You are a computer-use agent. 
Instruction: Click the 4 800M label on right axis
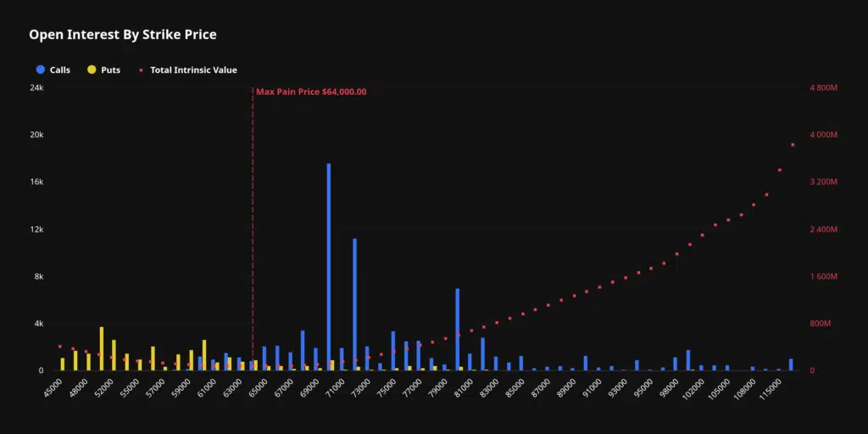[824, 87]
